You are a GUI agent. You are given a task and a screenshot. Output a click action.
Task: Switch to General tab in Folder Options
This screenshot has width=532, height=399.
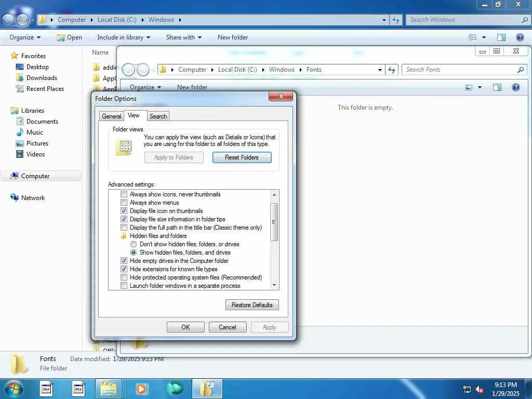(x=111, y=116)
